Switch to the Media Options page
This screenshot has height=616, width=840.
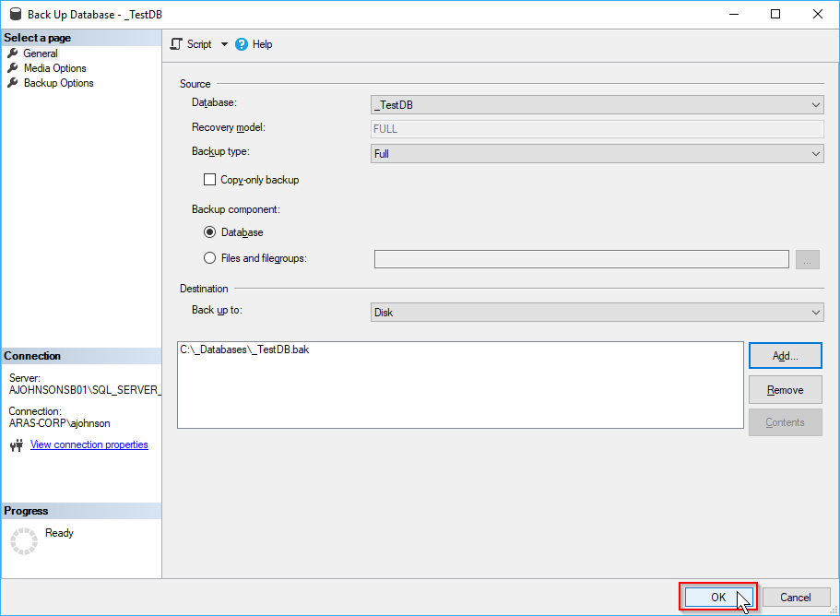click(x=54, y=68)
